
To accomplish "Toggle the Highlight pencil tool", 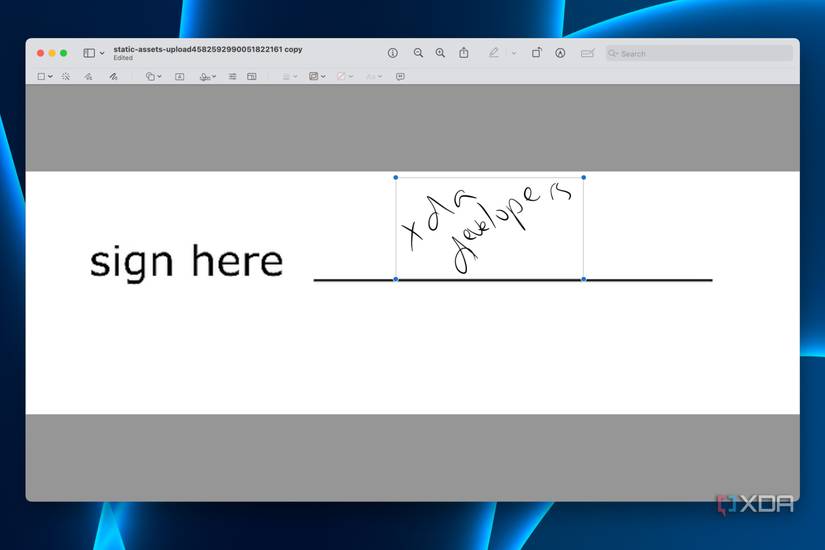I will [x=494, y=53].
